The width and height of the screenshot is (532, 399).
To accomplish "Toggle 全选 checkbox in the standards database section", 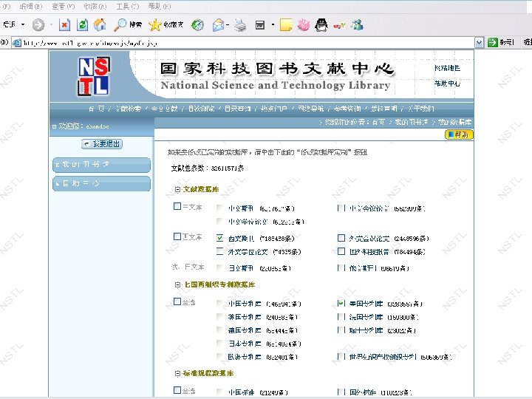I will point(177,390).
